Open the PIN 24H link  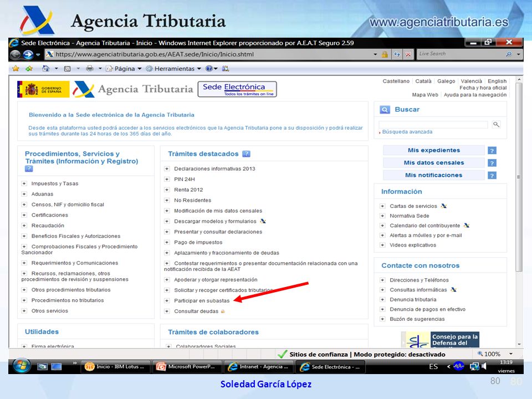[x=185, y=179]
